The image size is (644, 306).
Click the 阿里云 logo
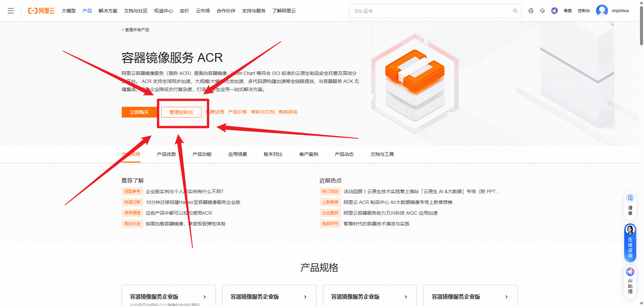[41, 11]
